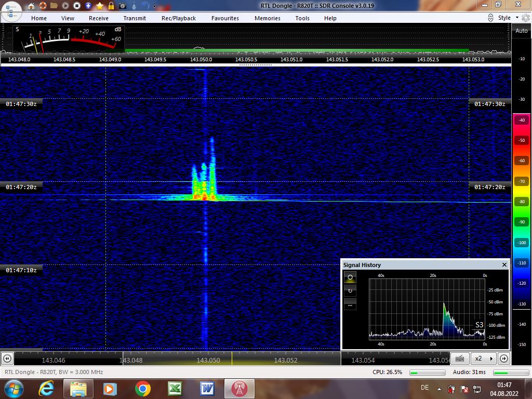
Task: Open the Tools ribbon tab
Action: pyautogui.click(x=302, y=18)
